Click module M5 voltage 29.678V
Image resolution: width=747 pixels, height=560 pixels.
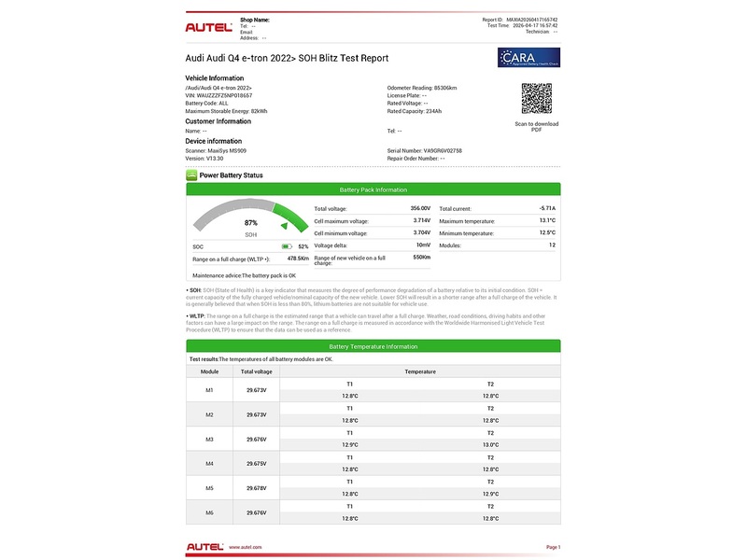pyautogui.click(x=256, y=488)
